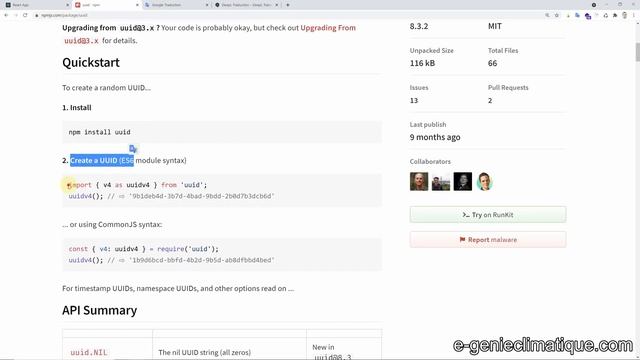
Task: Open the extensions puzzle-piece menu
Action: (615, 16)
